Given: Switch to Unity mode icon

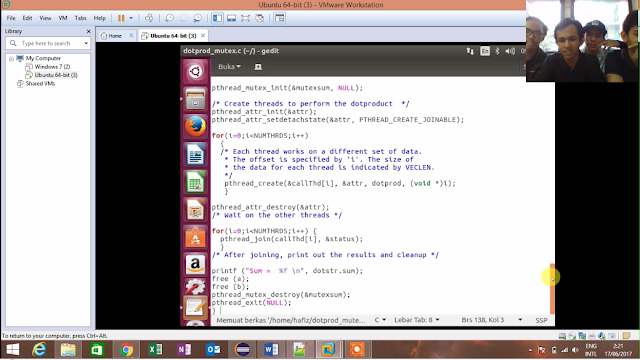Looking at the screenshot, I should pyautogui.click(x=260, y=18).
